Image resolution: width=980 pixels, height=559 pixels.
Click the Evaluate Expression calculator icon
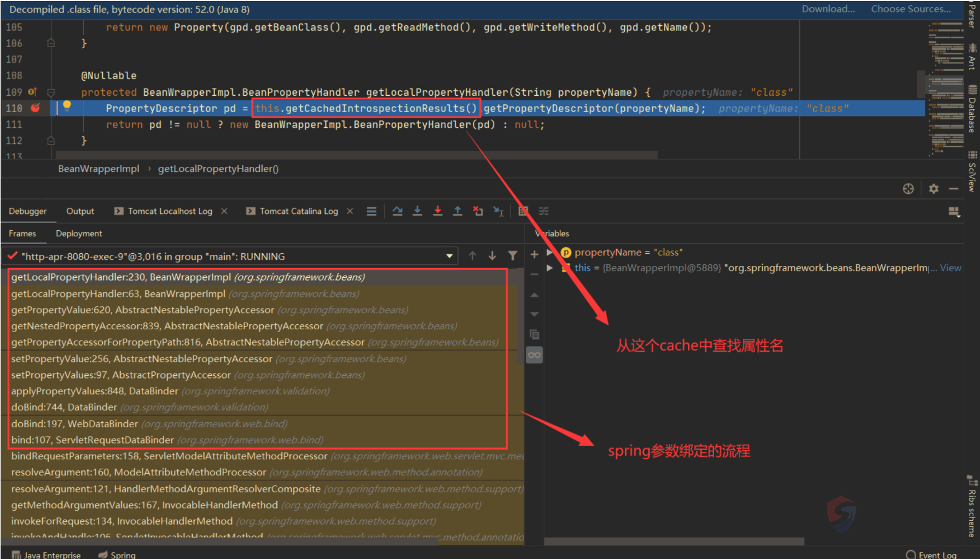(x=523, y=211)
